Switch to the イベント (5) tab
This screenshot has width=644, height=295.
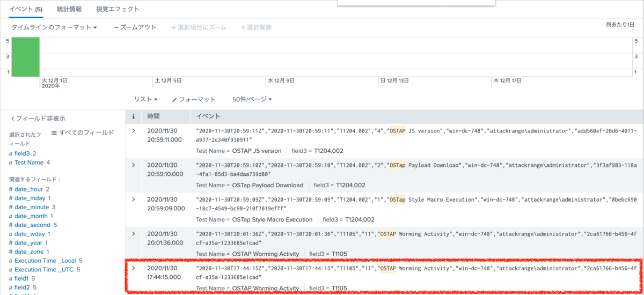point(26,9)
